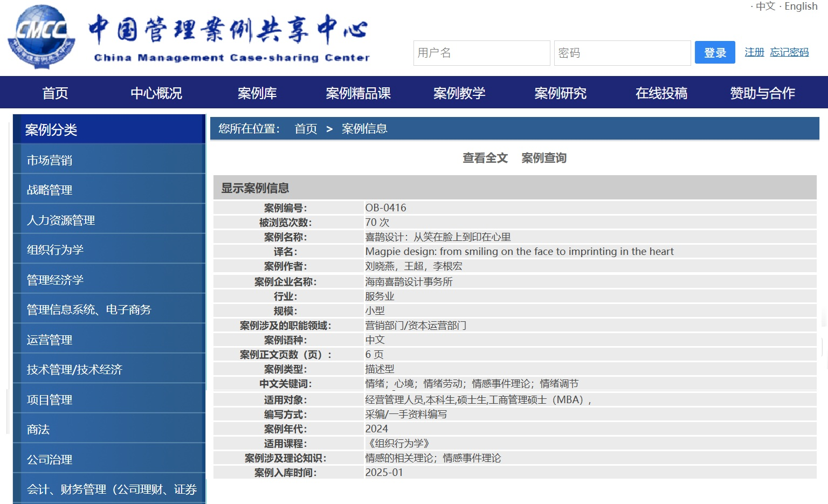Click 查看全文 to view full text
Viewport: 828px width, 504px height.
(x=485, y=158)
